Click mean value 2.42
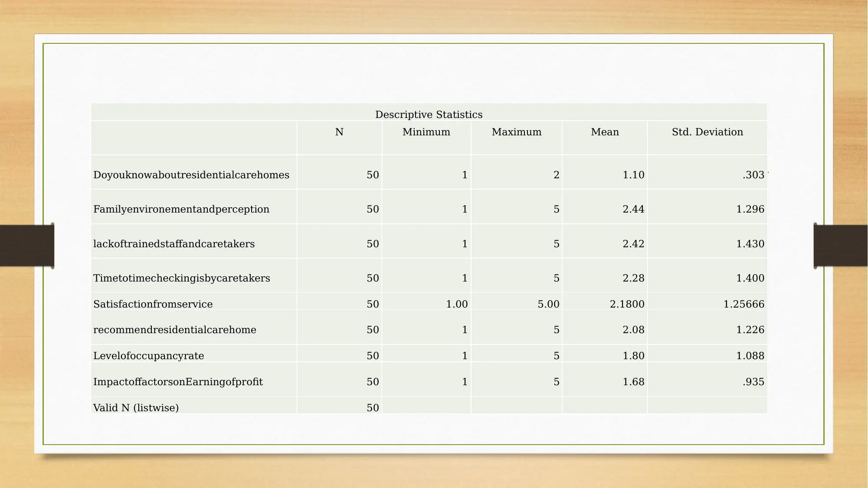Image resolution: width=868 pixels, height=488 pixels. coord(633,244)
